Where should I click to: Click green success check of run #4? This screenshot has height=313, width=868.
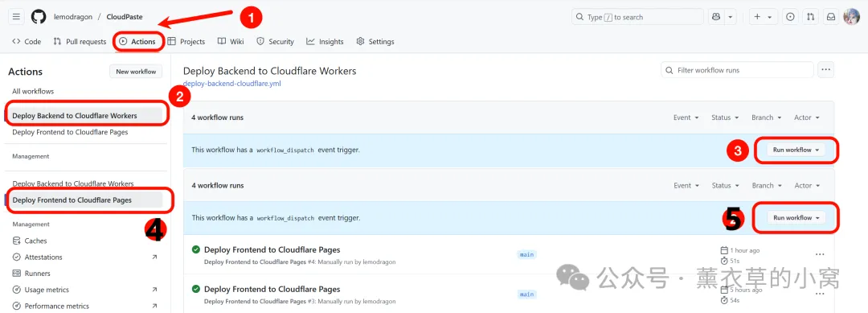point(195,250)
